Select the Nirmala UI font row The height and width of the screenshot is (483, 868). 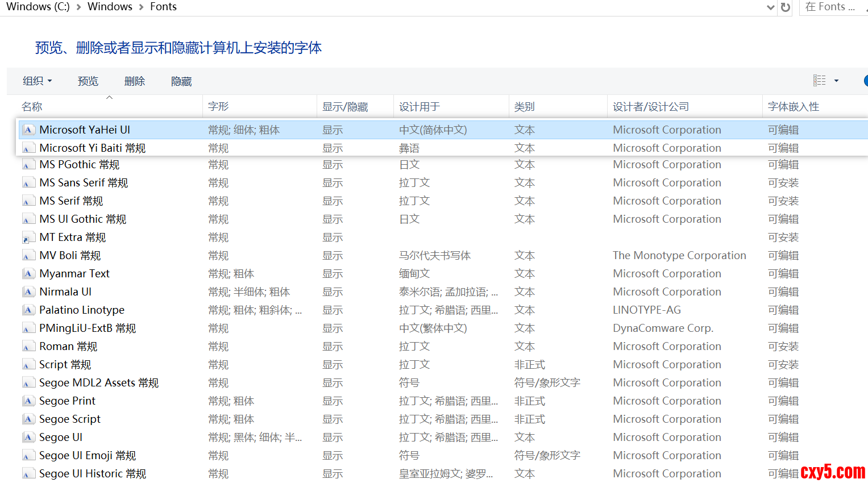tap(65, 292)
